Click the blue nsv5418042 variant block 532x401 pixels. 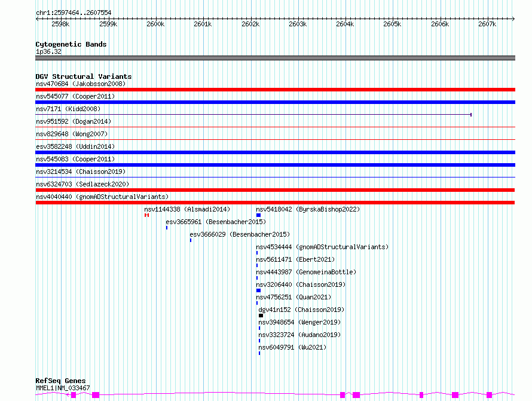tap(259, 215)
